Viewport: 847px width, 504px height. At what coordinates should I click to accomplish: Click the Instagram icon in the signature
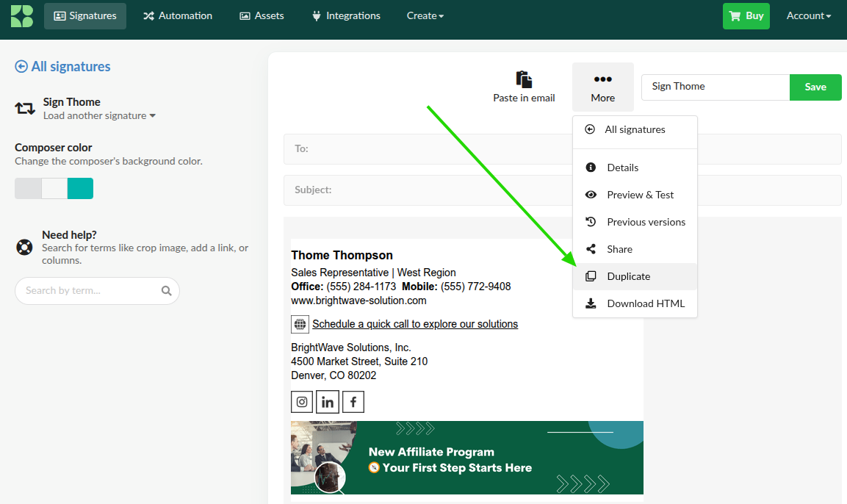click(302, 402)
